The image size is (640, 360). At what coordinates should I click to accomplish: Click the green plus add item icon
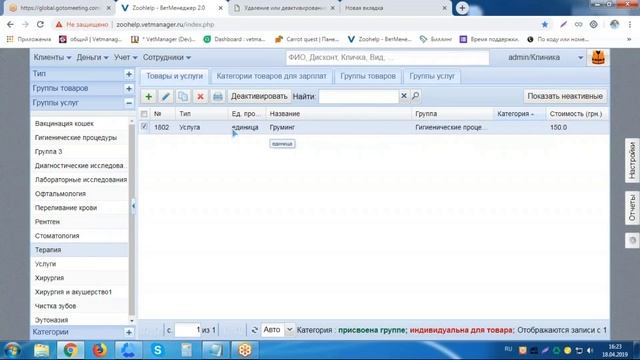149,96
